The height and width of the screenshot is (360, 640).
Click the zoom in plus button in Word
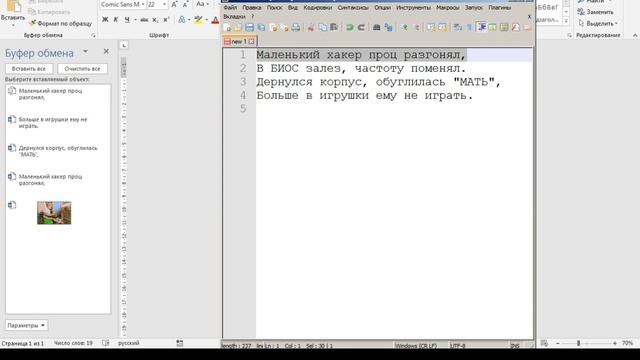coord(615,344)
